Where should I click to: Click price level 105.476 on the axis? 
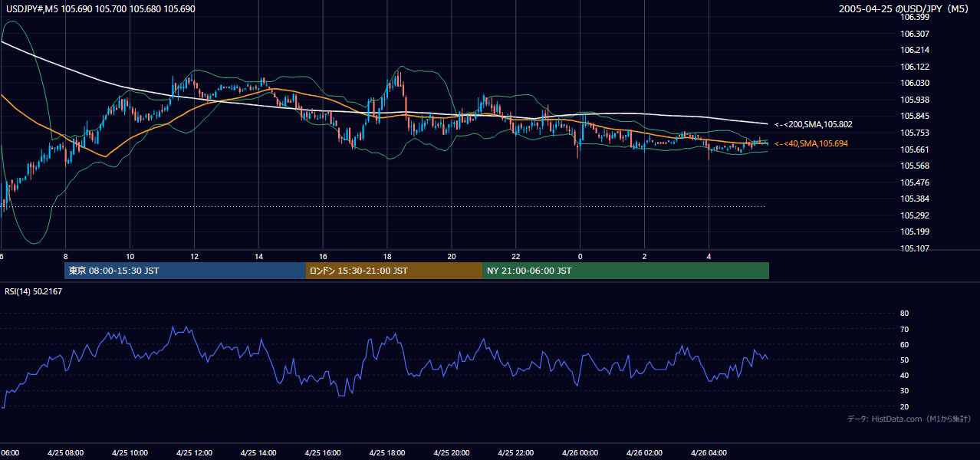(916, 182)
